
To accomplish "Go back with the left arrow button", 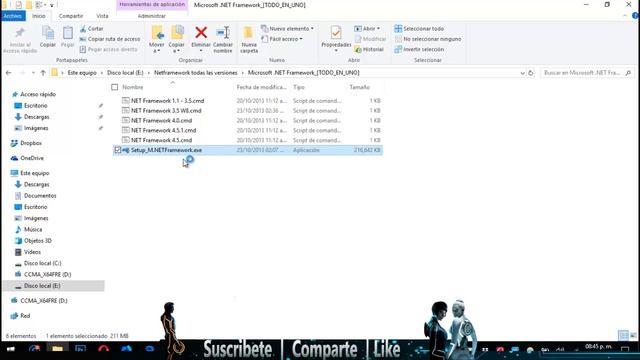I will (9, 73).
